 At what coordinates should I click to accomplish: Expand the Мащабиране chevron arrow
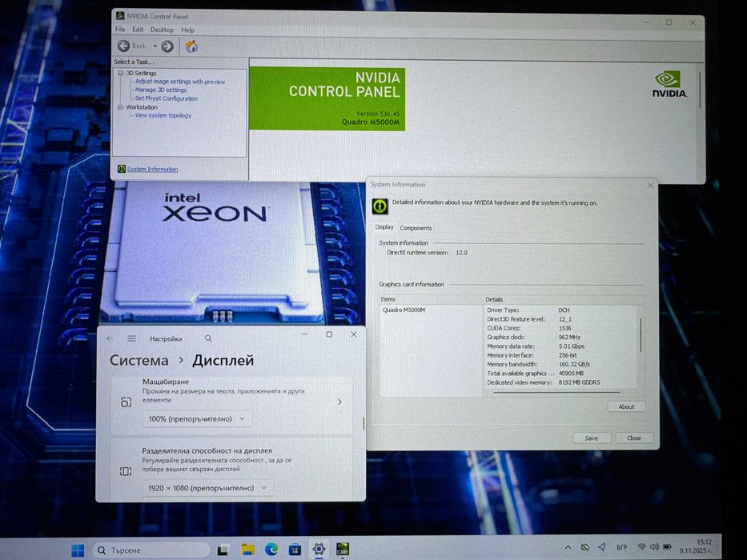click(x=339, y=402)
